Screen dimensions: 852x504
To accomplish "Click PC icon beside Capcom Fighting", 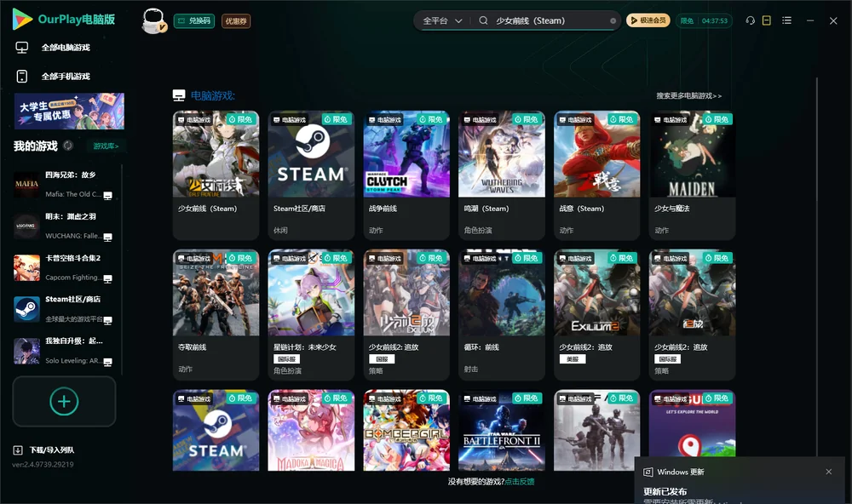I will 108,279.
